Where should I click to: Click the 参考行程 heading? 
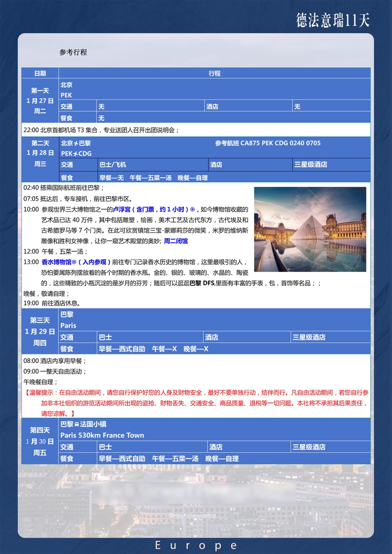click(73, 52)
